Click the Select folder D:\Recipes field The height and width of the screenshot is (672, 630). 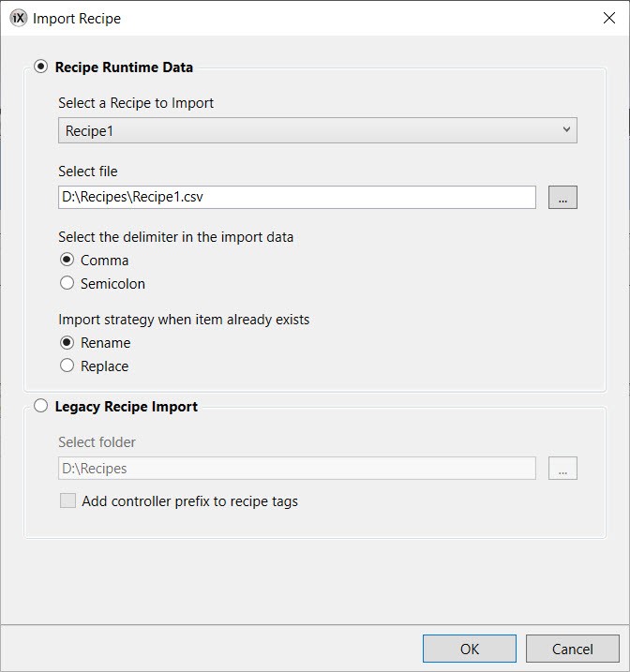[297, 468]
